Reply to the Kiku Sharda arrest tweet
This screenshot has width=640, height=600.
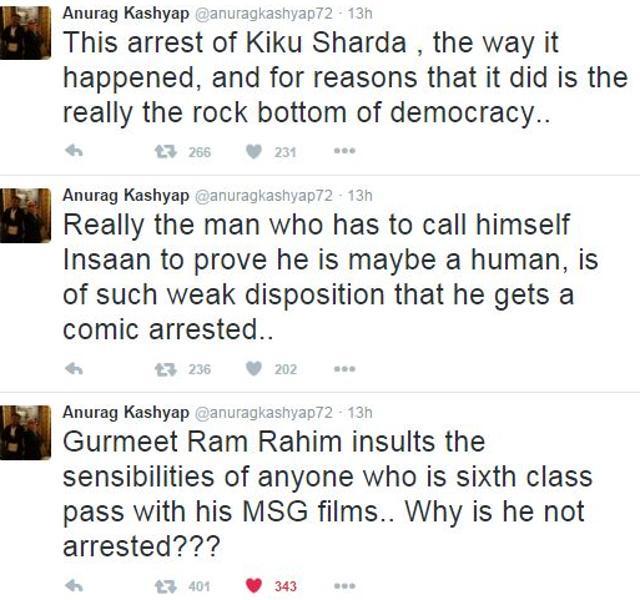pyautogui.click(x=73, y=152)
